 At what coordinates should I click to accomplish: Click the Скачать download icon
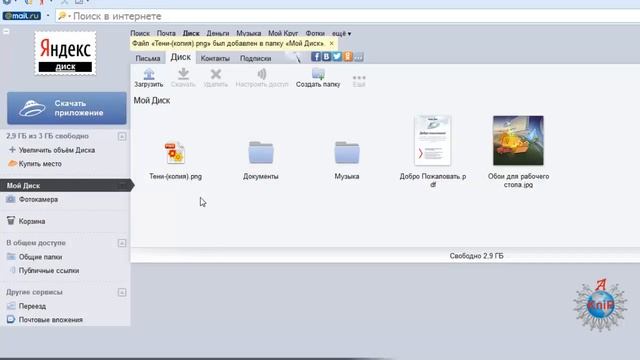pos(183,74)
